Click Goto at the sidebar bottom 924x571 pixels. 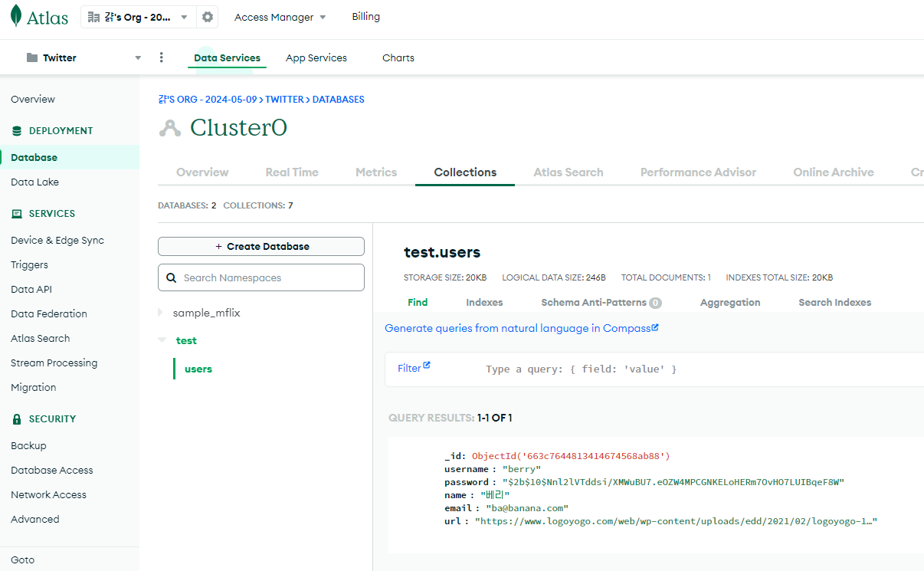click(22, 560)
